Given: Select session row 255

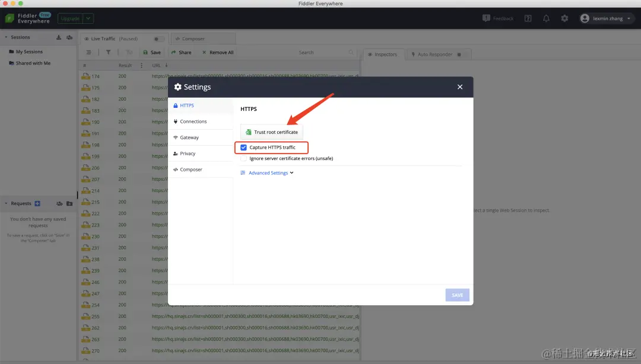Looking at the screenshot, I should pyautogui.click(x=219, y=317).
